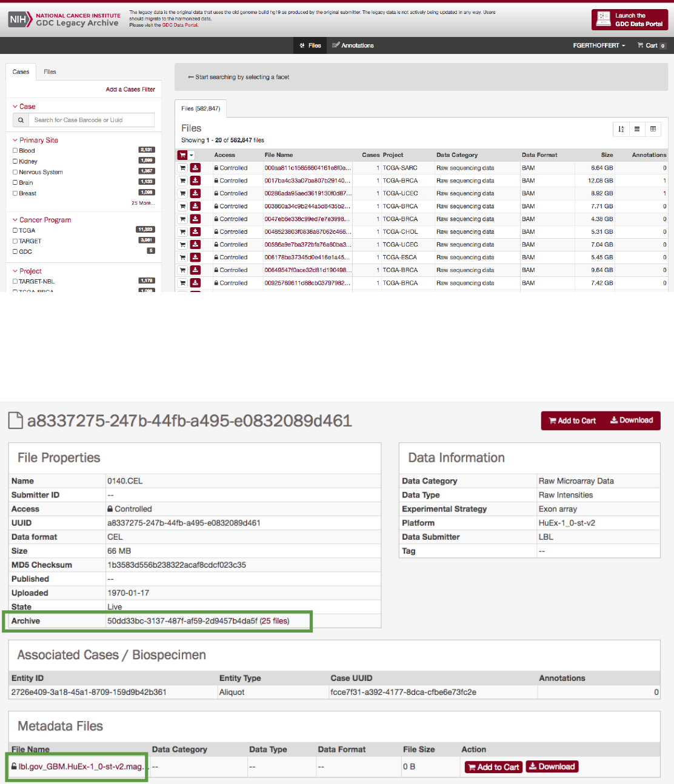Open the GDC Data Portal link in banner
The image size is (674, 784).
[180, 25]
